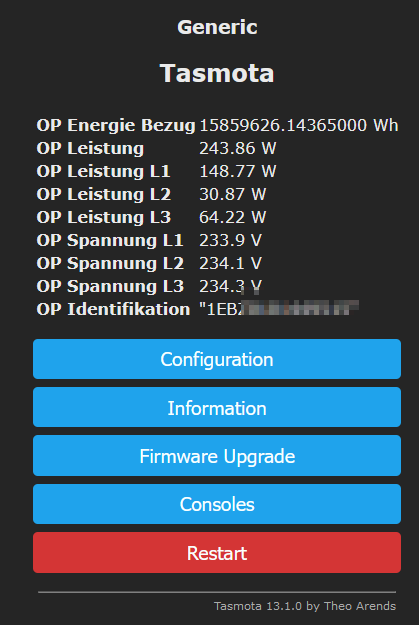Click the 15859626.14365000 Wh energy value
This screenshot has height=625, width=419.
[299, 125]
